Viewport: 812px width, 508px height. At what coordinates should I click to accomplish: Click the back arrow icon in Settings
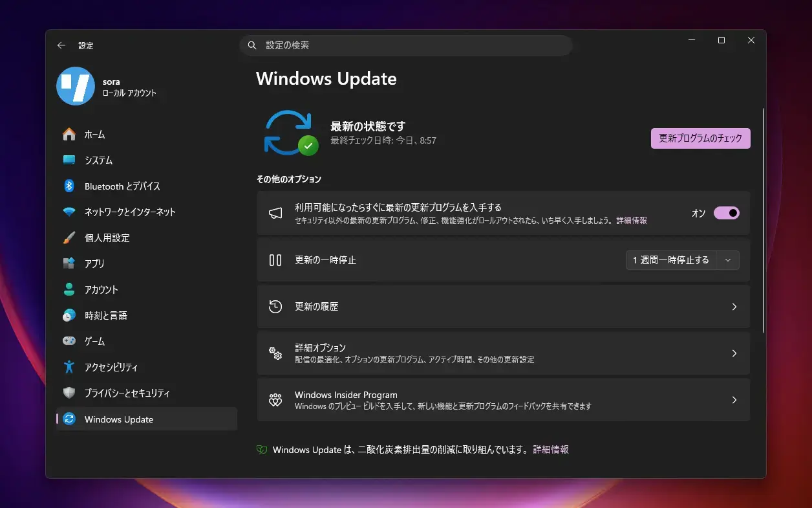point(61,45)
